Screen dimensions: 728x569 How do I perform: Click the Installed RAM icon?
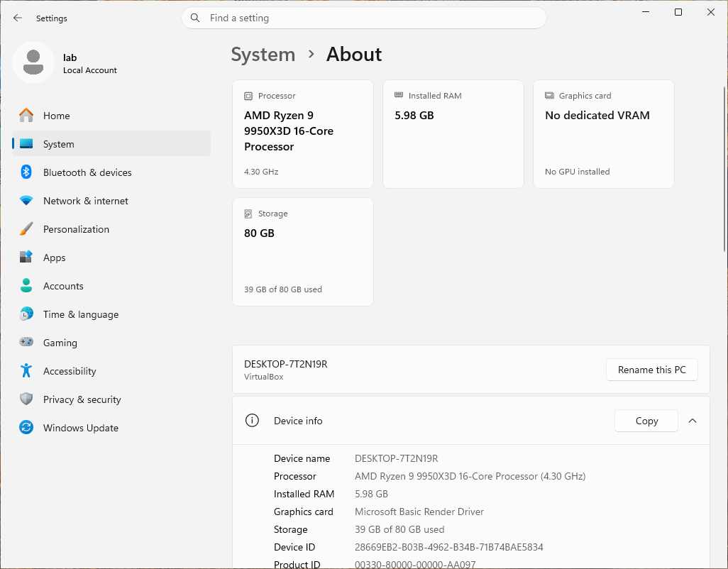[x=399, y=95]
